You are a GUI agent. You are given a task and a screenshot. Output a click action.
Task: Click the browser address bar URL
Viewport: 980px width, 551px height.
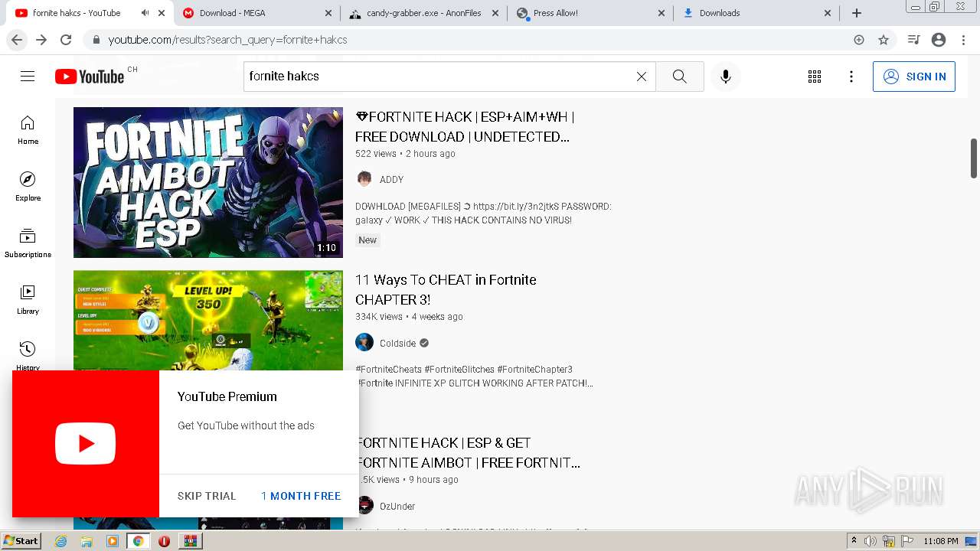pyautogui.click(x=227, y=40)
